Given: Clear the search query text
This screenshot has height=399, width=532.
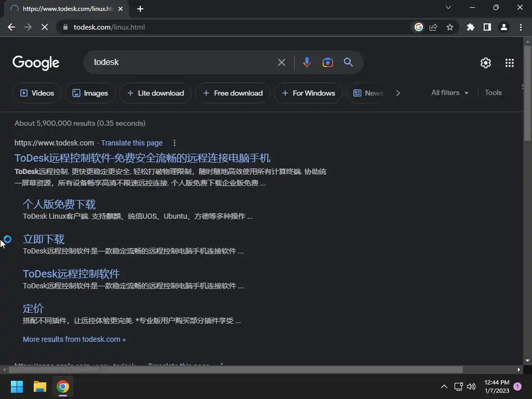Looking at the screenshot, I should (x=282, y=62).
